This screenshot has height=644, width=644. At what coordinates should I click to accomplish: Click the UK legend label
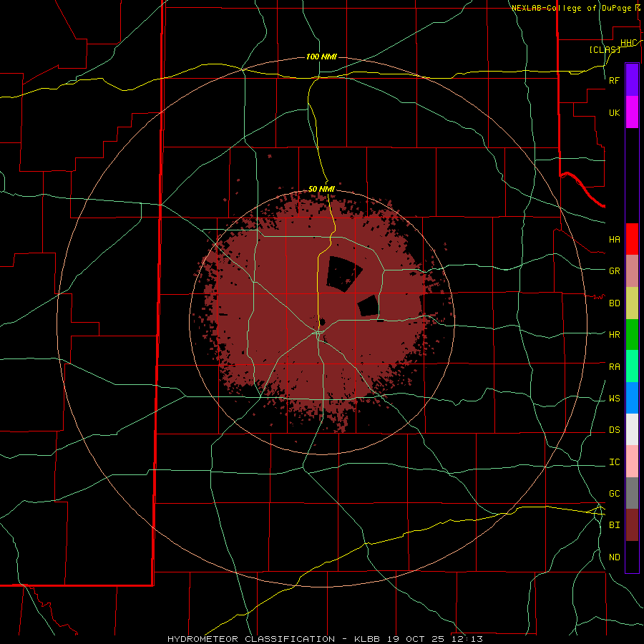615,113
